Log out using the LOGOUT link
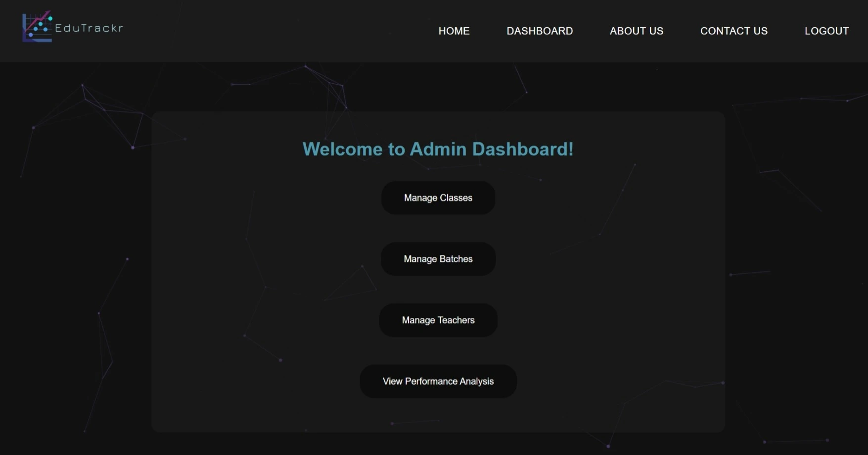 (x=826, y=31)
